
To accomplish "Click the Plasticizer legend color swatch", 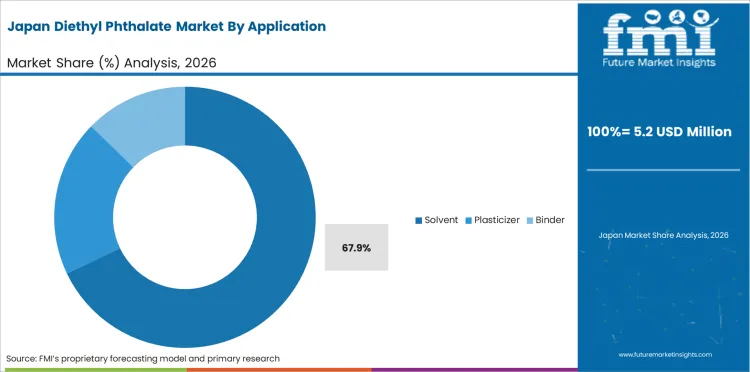I will 469,220.
